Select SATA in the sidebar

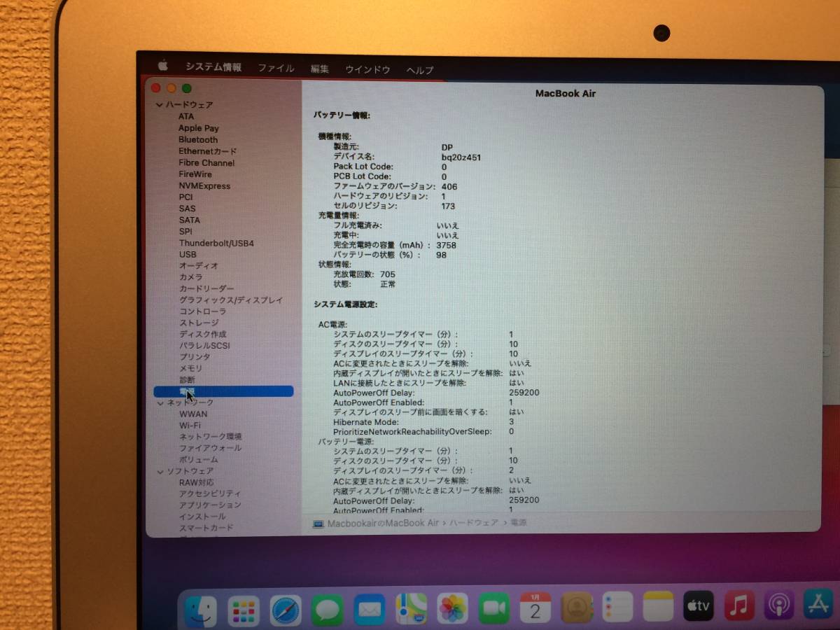click(x=189, y=220)
